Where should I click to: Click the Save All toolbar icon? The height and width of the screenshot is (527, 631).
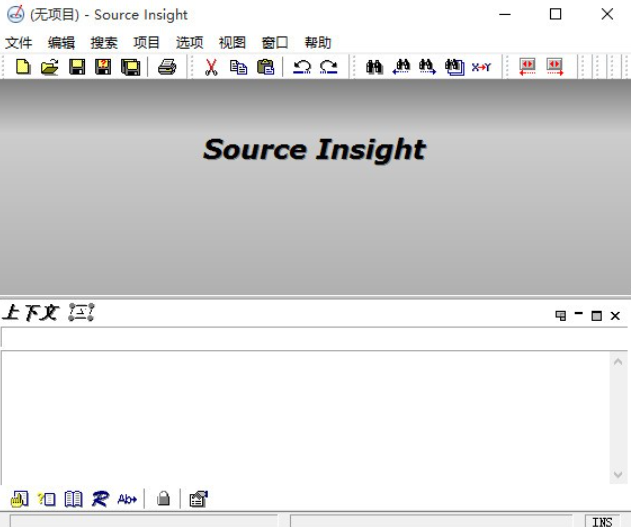[130, 67]
